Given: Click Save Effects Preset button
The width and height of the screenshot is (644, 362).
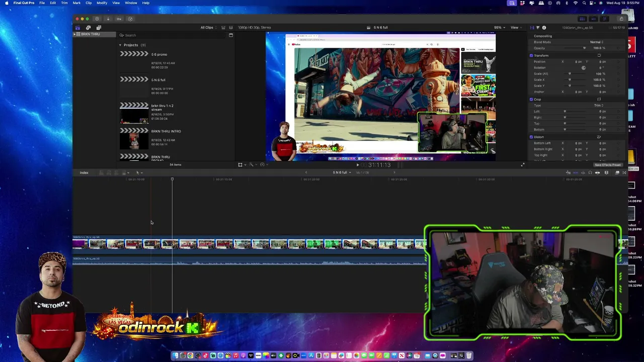Looking at the screenshot, I should tap(608, 165).
